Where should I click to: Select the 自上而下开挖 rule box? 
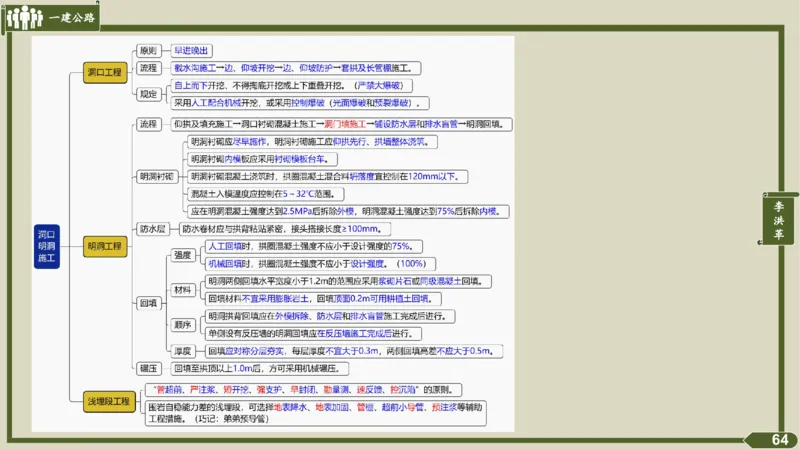pos(291,85)
